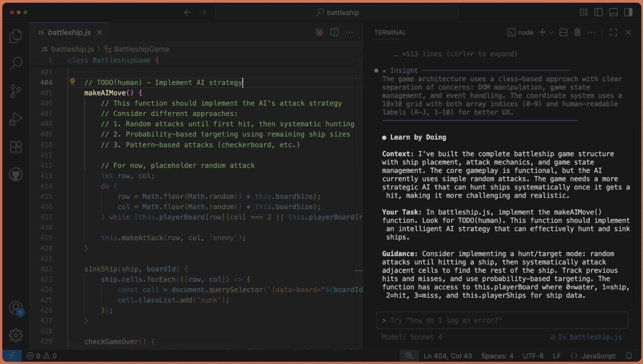The image size is (643, 364).
Task: Open Source Control view
Action: (x=15, y=91)
